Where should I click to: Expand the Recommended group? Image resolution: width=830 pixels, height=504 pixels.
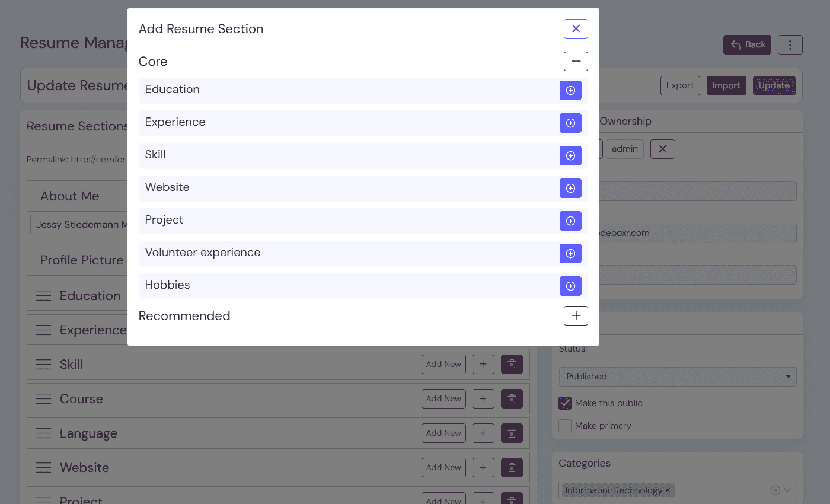pyautogui.click(x=575, y=316)
